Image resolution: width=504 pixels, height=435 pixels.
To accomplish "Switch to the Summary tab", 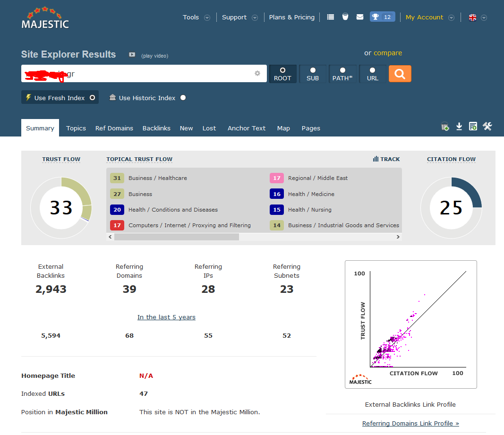I will 40,128.
